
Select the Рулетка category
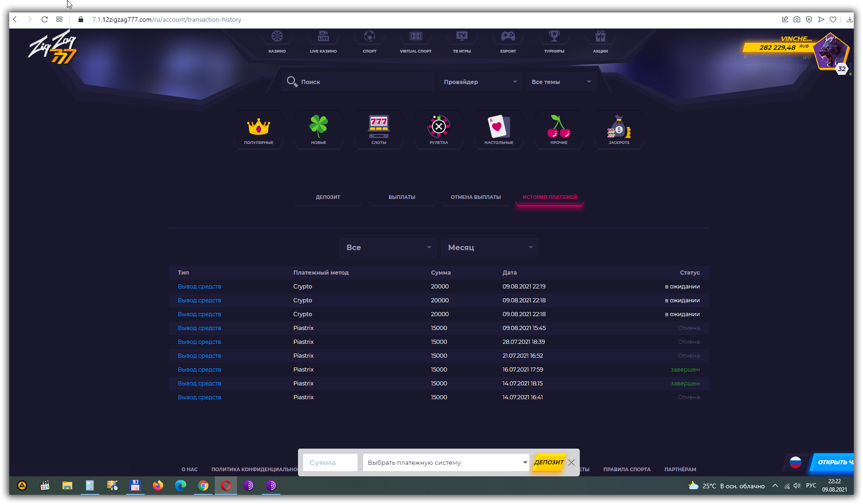[x=439, y=129]
